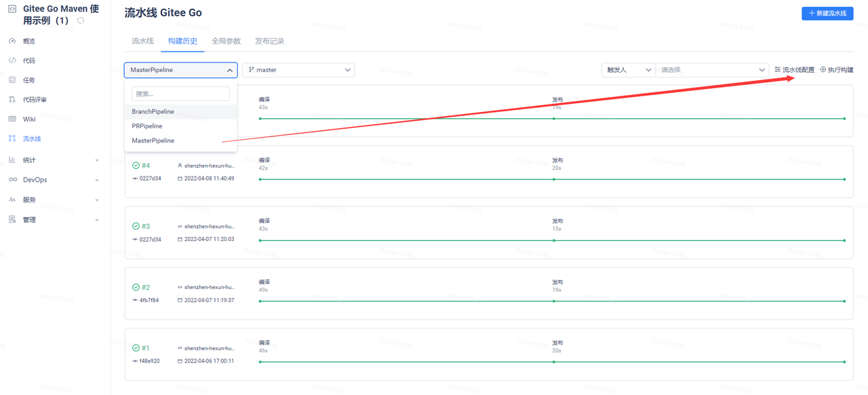Screen dimensions: 868x395
Task: Click the refresh icon beside project title
Action: point(81,21)
